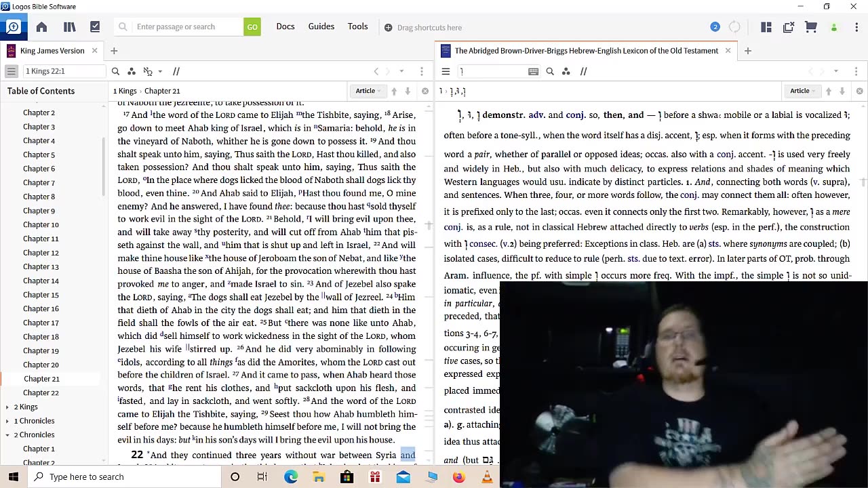Select Chapter 14 in the table of contents
The width and height of the screenshot is (868, 488).
[41, 281]
